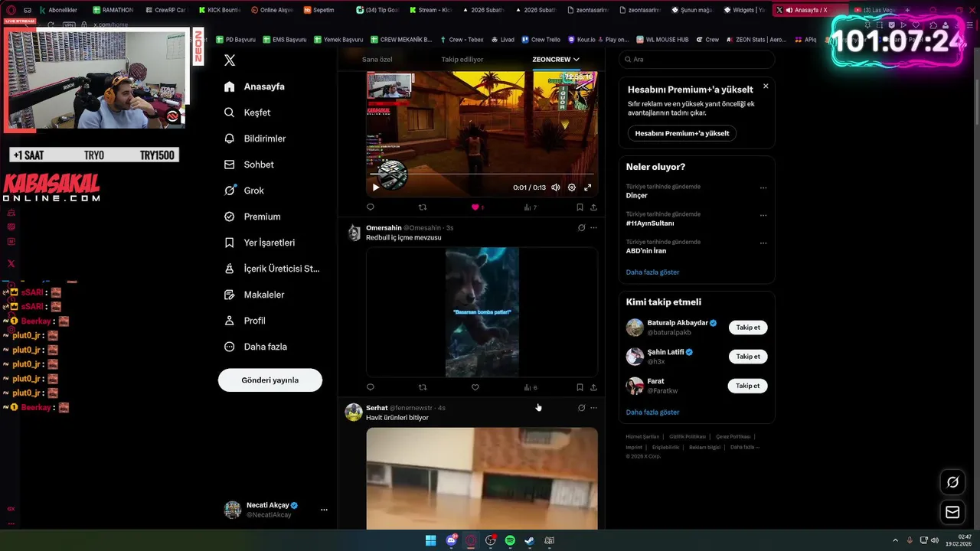The image size is (980, 551).
Task: Open more menu on Omersahin post
Action: point(593,228)
